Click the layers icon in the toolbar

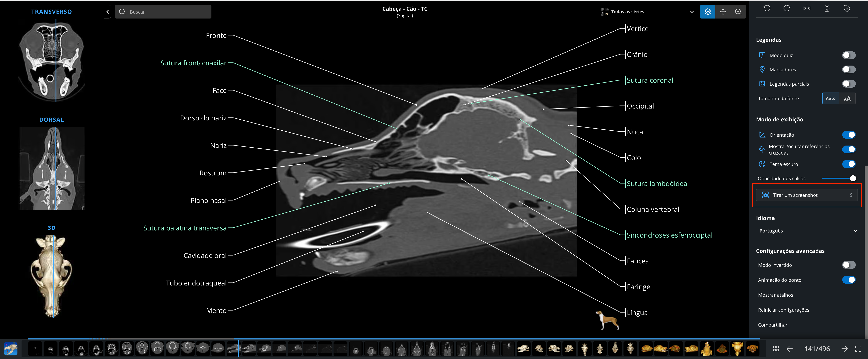click(x=707, y=12)
